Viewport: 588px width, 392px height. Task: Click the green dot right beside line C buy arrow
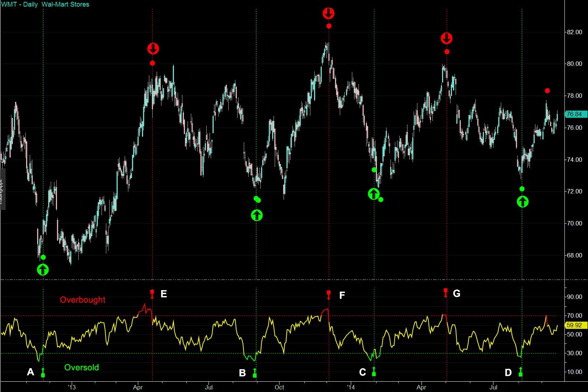(x=381, y=200)
